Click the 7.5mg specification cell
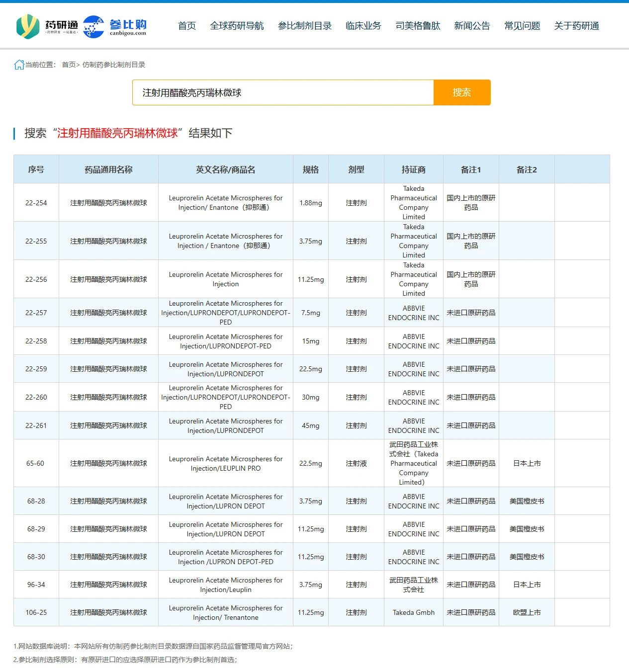 pos(311,313)
